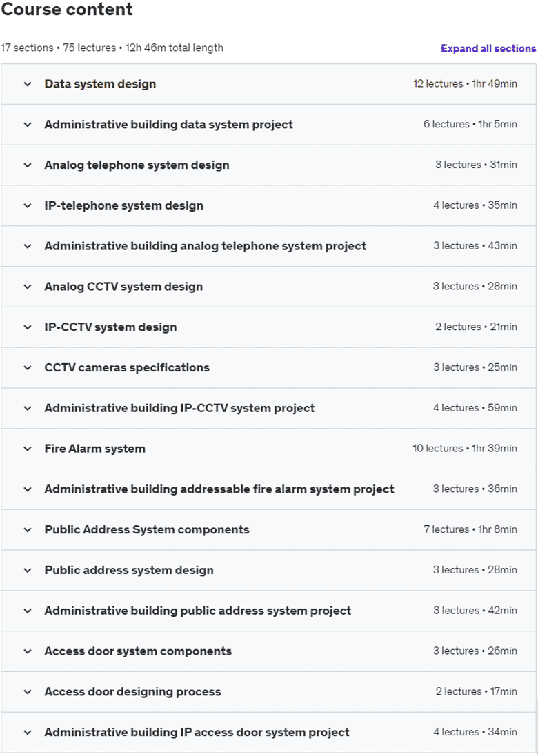Screen dimensions: 538x756
Task: Open chevron for IP-telephone system design
Action: [x=28, y=205]
